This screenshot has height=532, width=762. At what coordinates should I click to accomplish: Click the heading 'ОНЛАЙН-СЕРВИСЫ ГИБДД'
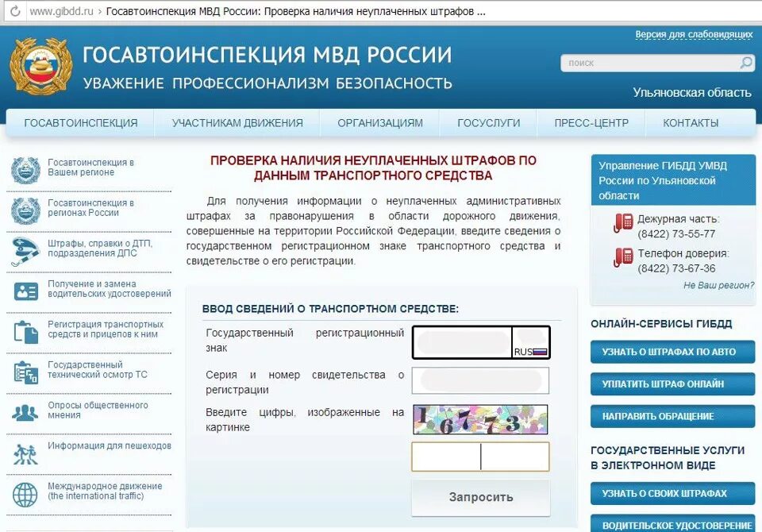(x=661, y=324)
